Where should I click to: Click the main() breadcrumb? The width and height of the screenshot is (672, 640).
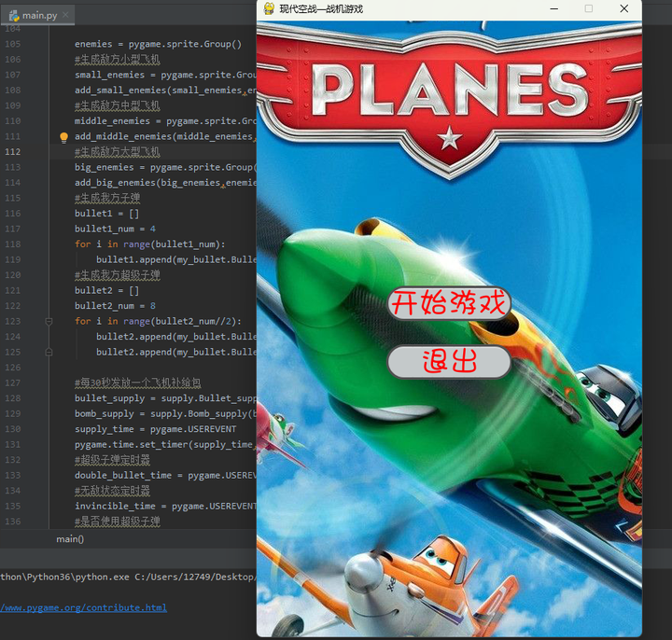[x=70, y=539]
